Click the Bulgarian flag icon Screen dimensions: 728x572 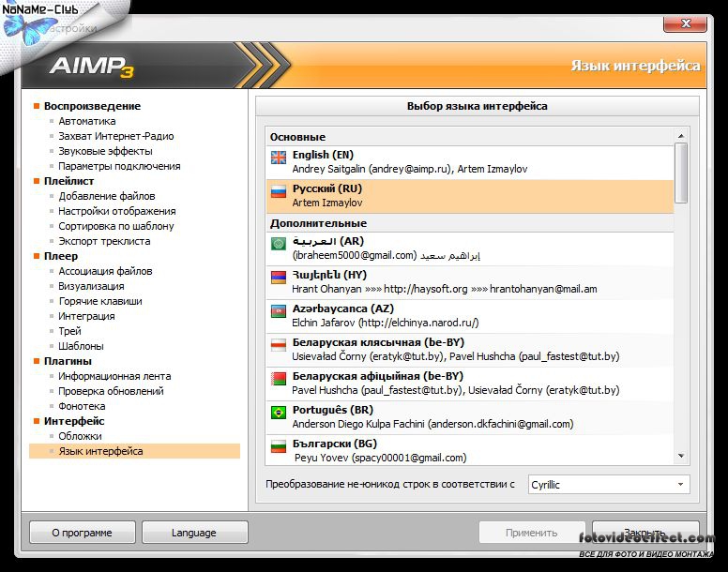(x=279, y=446)
